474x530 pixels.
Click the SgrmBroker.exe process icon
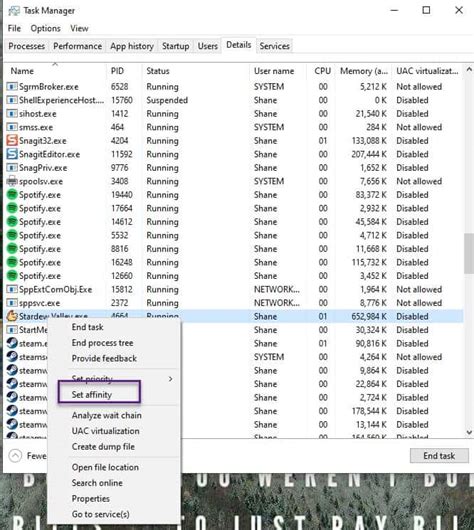tap(12, 87)
